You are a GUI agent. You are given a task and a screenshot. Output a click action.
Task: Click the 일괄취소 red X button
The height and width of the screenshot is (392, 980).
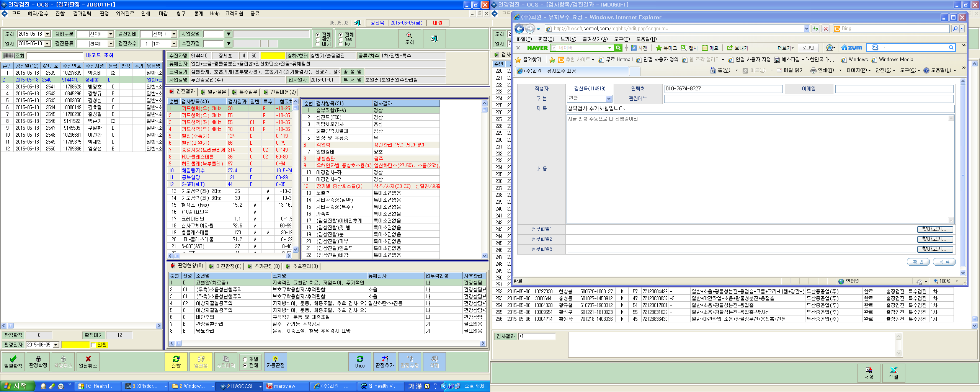click(x=88, y=362)
